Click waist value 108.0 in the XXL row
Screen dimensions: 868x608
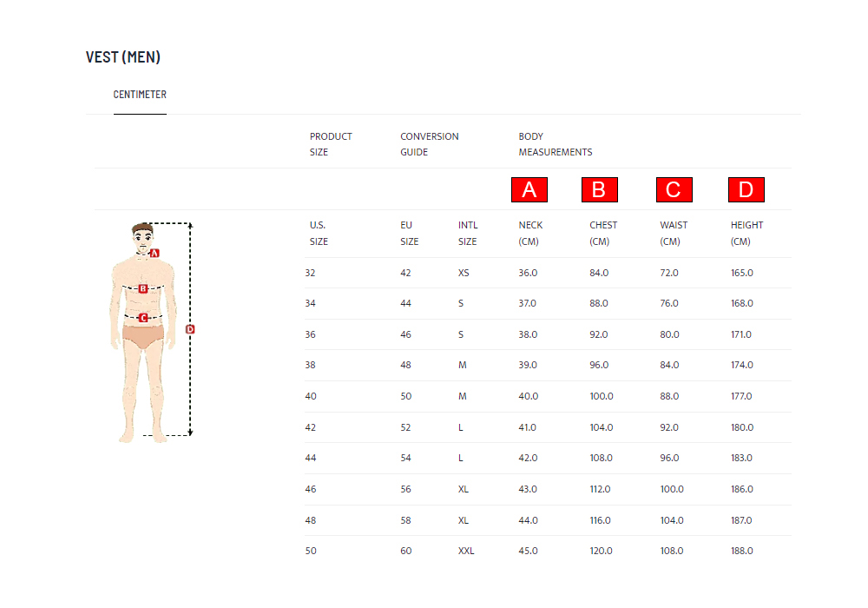point(672,551)
